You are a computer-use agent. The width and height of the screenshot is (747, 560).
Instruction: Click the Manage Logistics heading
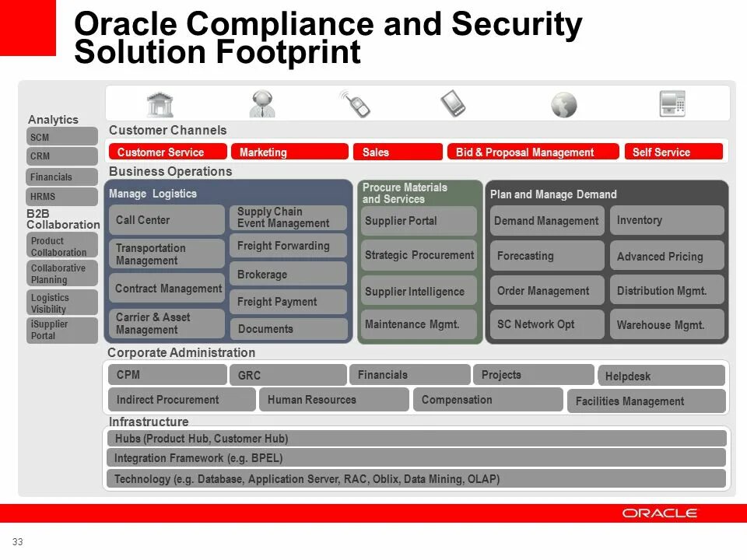click(153, 194)
